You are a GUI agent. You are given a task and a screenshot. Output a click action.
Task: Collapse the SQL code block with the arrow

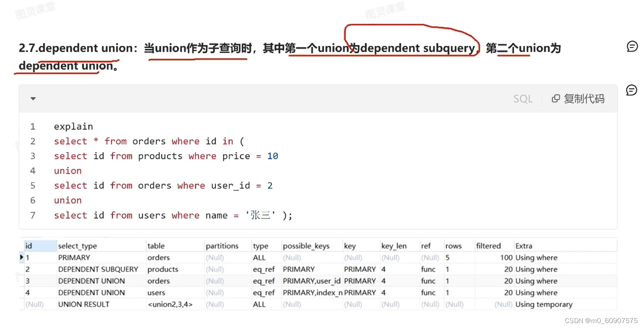tap(33, 98)
